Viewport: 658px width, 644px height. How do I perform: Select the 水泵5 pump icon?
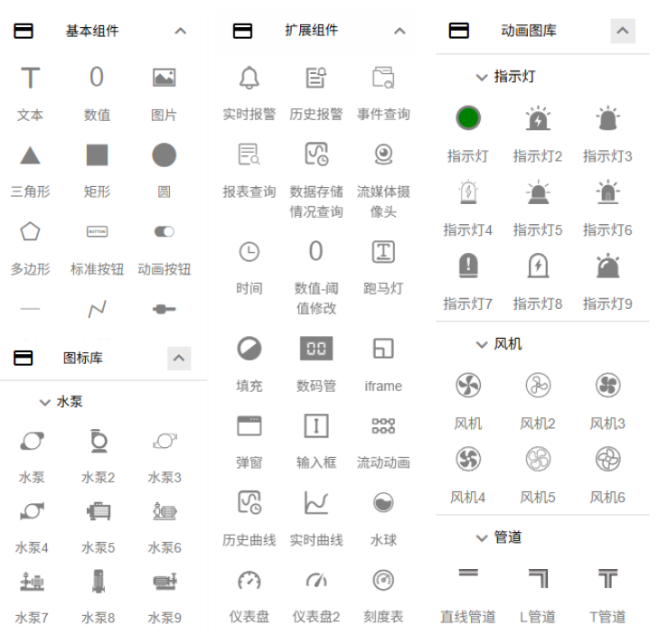(x=98, y=512)
